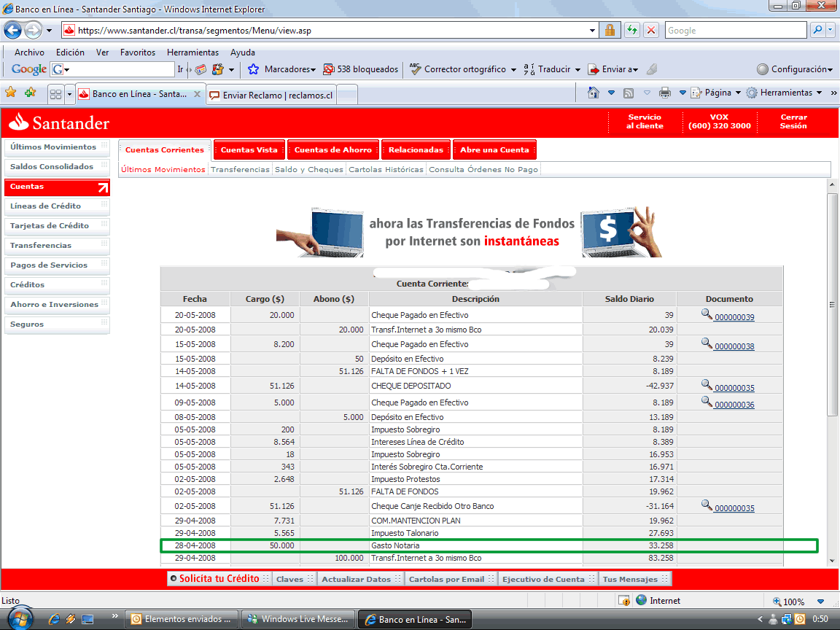
Task: Switch to Elementos enviados taskbar button
Action: tap(181, 619)
